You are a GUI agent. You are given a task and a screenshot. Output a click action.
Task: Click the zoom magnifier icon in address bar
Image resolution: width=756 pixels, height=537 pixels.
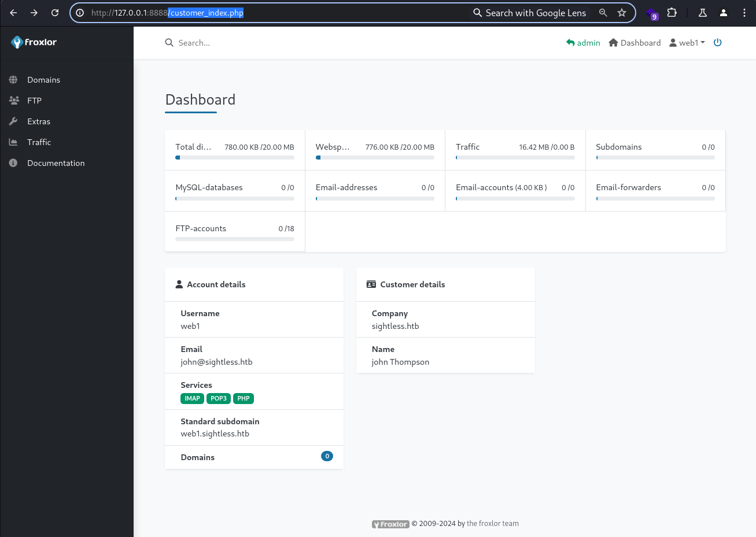tap(603, 13)
